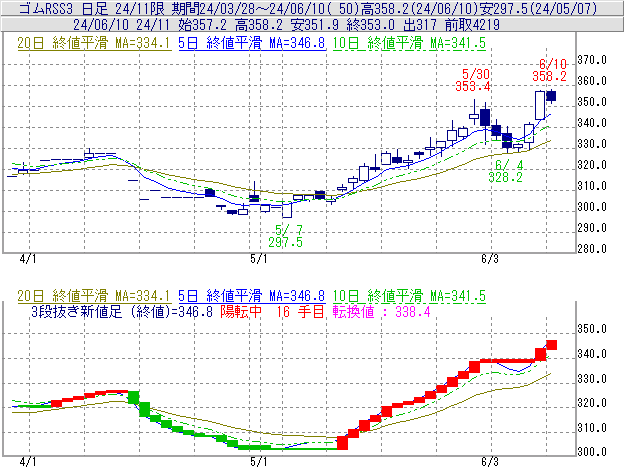The width and height of the screenshot is (624, 475).
Task: Click the 4/1 date label under lower chart
Action: coord(28,461)
